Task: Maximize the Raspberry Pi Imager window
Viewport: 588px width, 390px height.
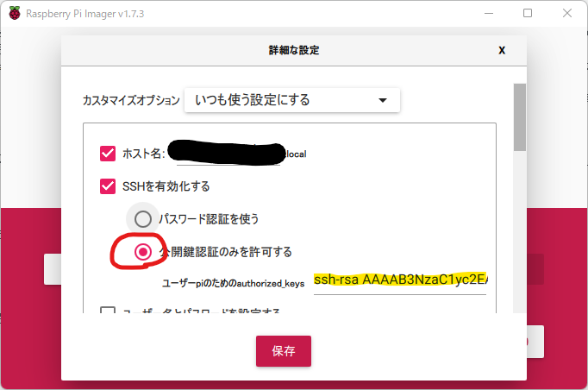Action: [528, 13]
